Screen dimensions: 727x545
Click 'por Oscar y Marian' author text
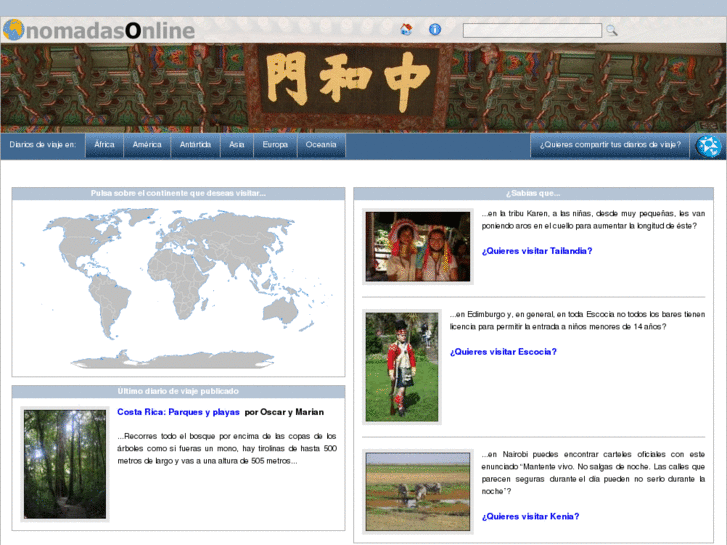pyautogui.click(x=284, y=412)
